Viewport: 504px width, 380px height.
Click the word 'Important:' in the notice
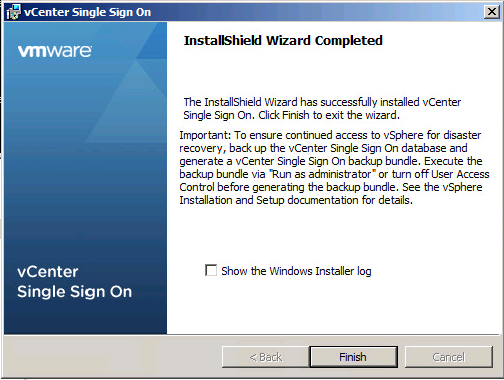[205, 135]
